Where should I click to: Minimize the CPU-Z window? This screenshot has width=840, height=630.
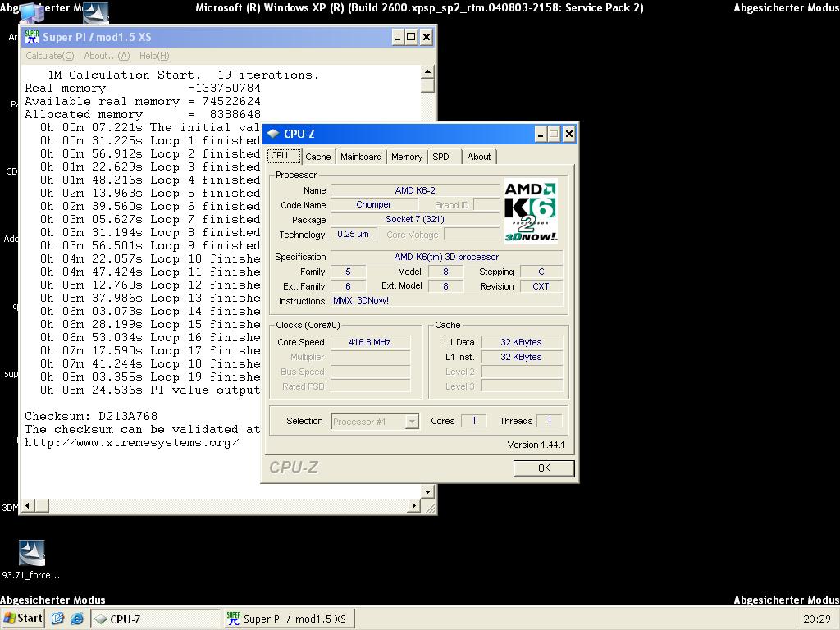pyautogui.click(x=540, y=134)
